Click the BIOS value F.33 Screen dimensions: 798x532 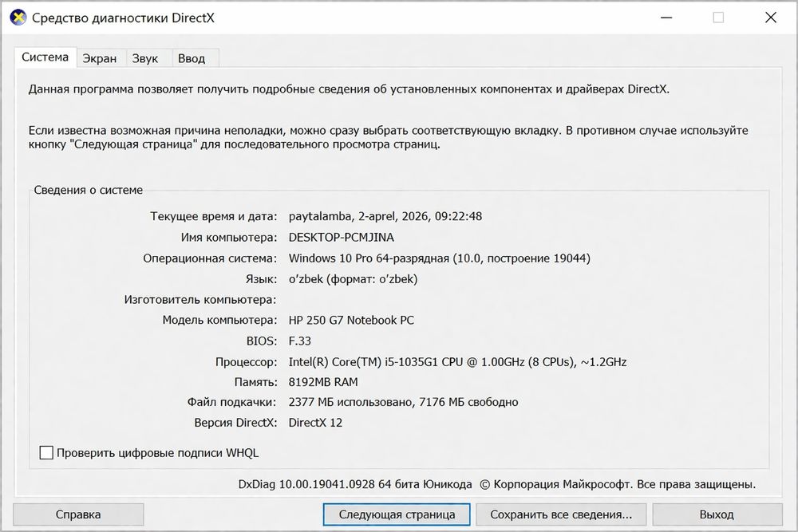[299, 341]
